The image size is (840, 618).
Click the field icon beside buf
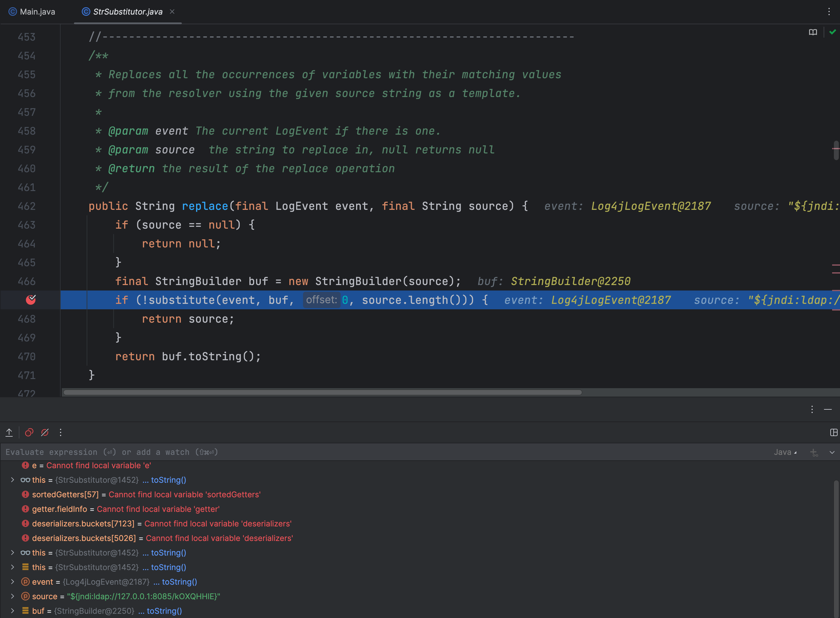point(25,610)
